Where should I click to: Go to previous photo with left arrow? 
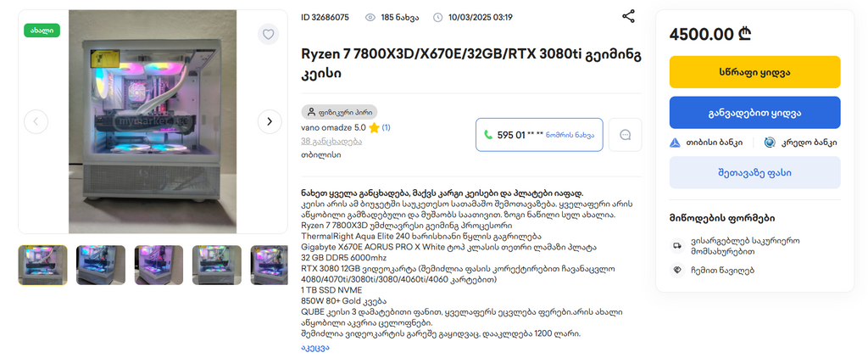36,121
